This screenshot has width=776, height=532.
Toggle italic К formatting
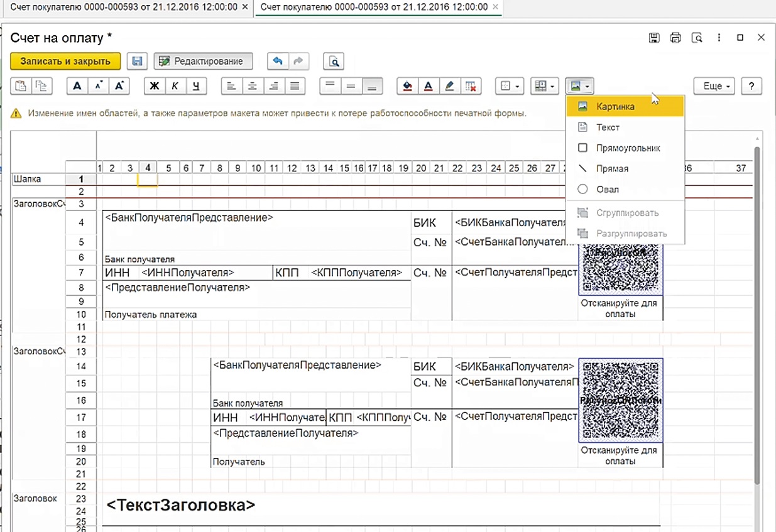[175, 86]
